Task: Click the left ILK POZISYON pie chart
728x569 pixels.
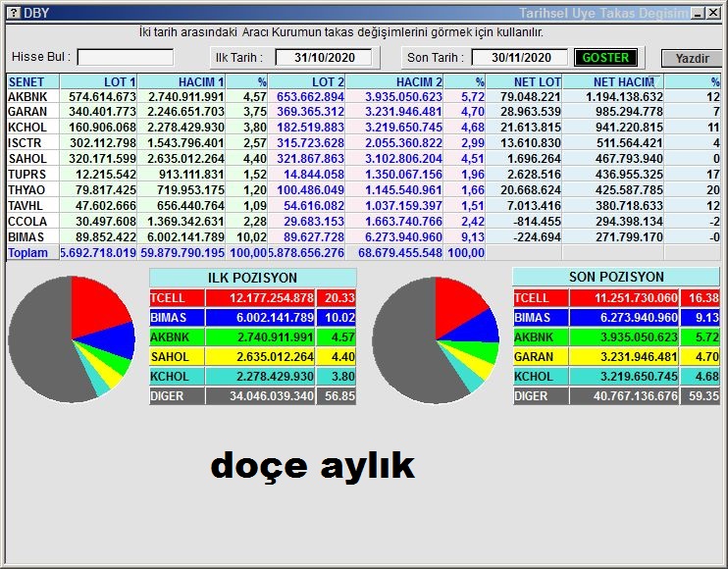Action: point(72,339)
